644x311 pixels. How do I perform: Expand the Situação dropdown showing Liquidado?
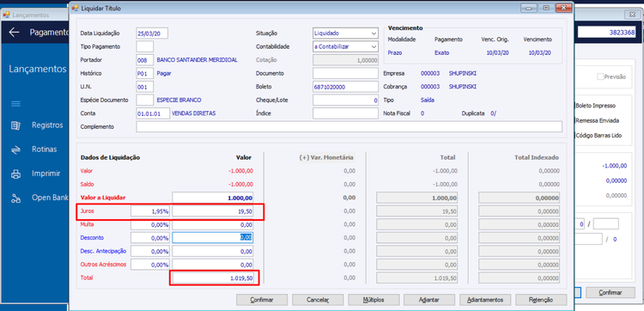(x=345, y=34)
